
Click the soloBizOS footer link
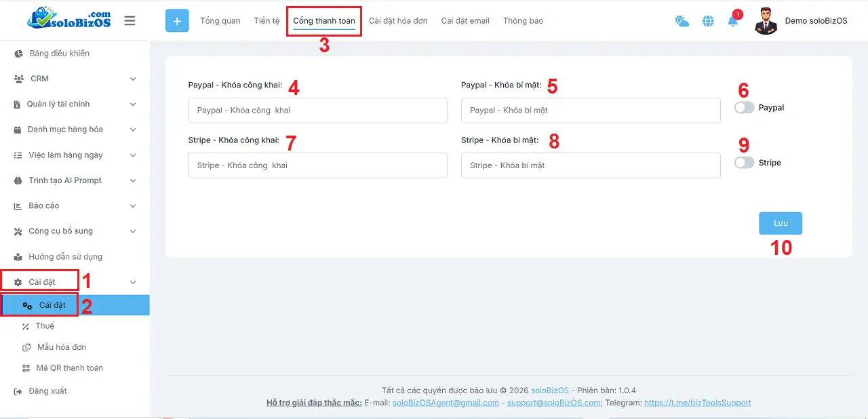(550, 391)
